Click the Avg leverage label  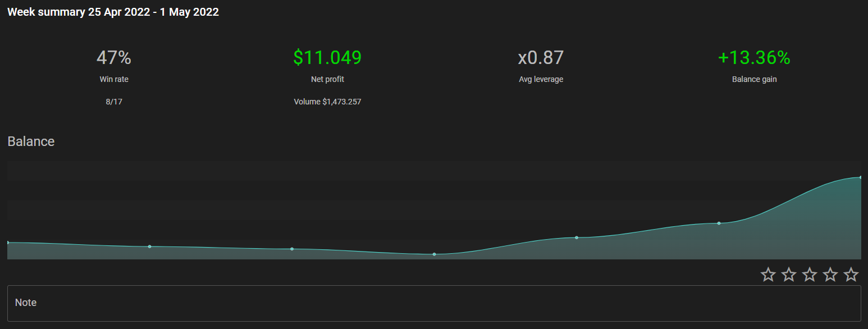(x=541, y=79)
